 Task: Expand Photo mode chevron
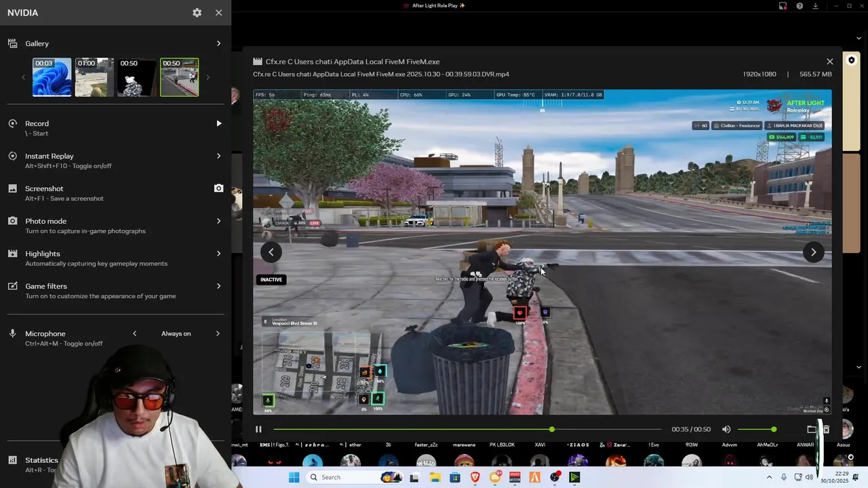pos(218,221)
